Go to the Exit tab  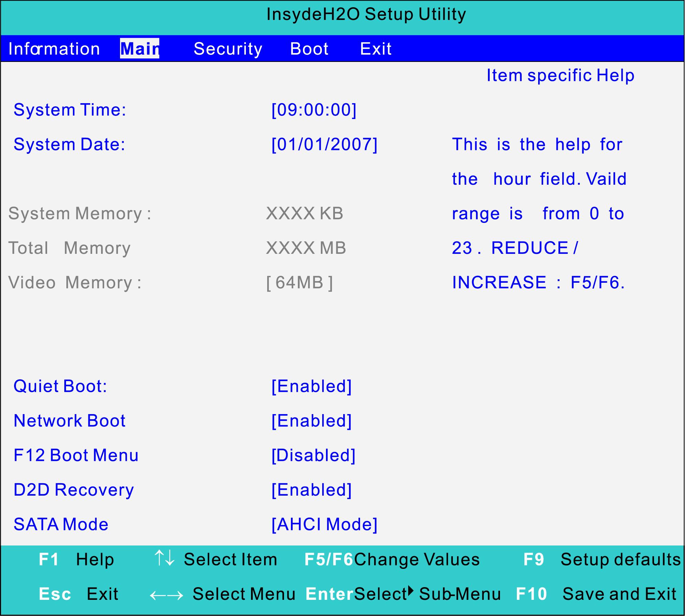pos(375,49)
